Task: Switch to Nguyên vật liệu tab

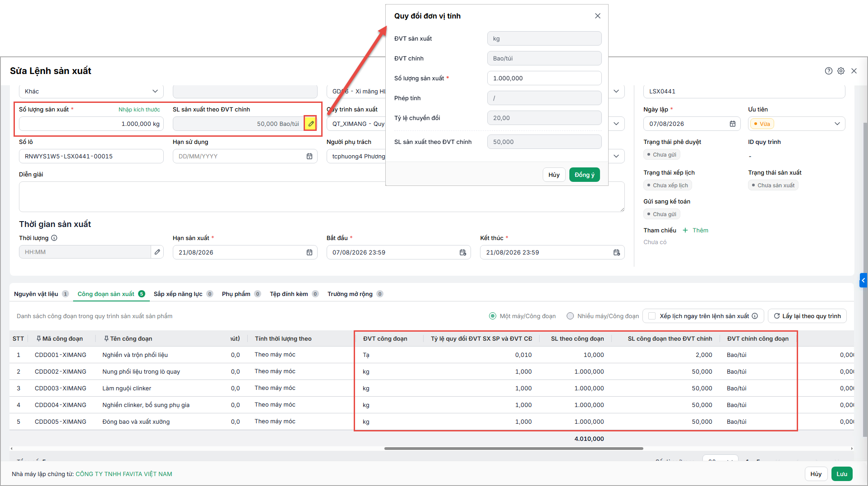Action: coord(41,294)
